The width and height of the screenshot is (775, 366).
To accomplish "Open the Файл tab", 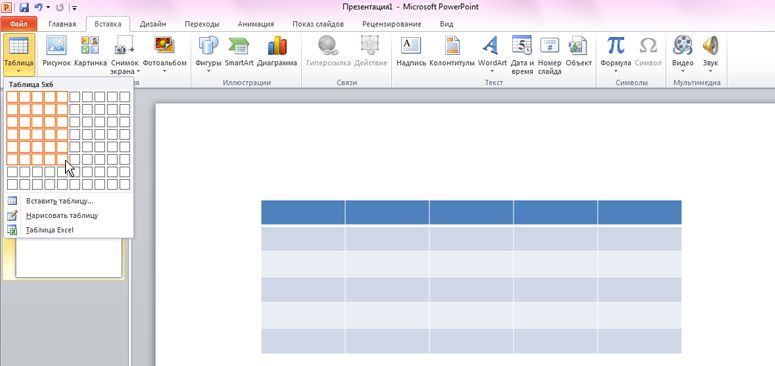I will point(19,24).
